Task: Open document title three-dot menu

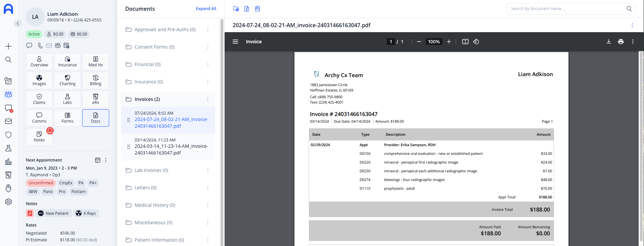Action: pos(632,25)
